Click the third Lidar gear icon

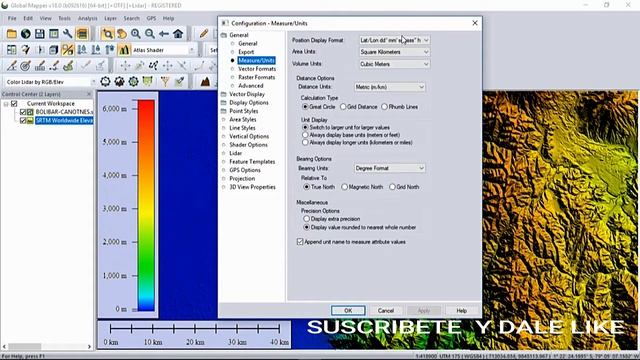pos(133,82)
